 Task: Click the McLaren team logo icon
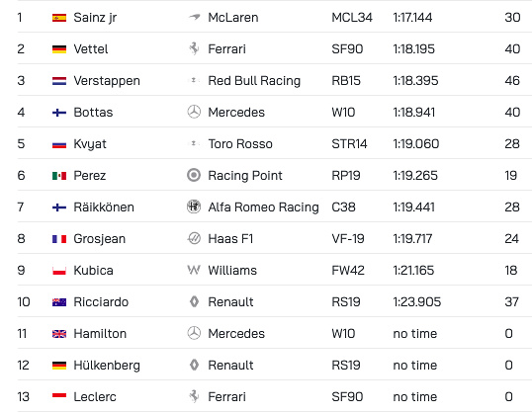click(x=194, y=17)
